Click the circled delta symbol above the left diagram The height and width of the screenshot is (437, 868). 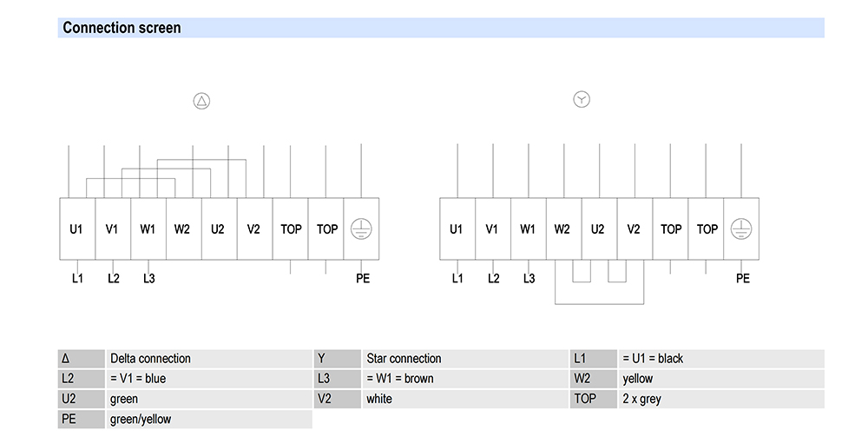(x=201, y=101)
